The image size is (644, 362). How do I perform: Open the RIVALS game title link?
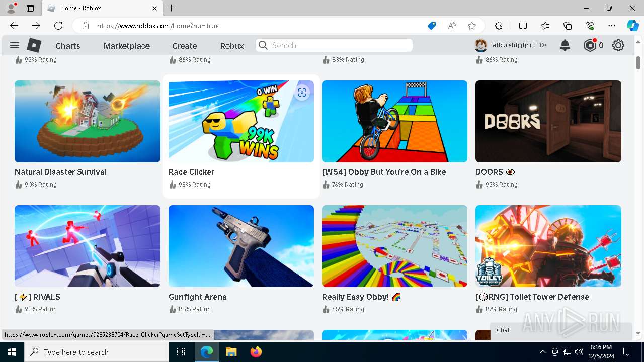tap(37, 297)
